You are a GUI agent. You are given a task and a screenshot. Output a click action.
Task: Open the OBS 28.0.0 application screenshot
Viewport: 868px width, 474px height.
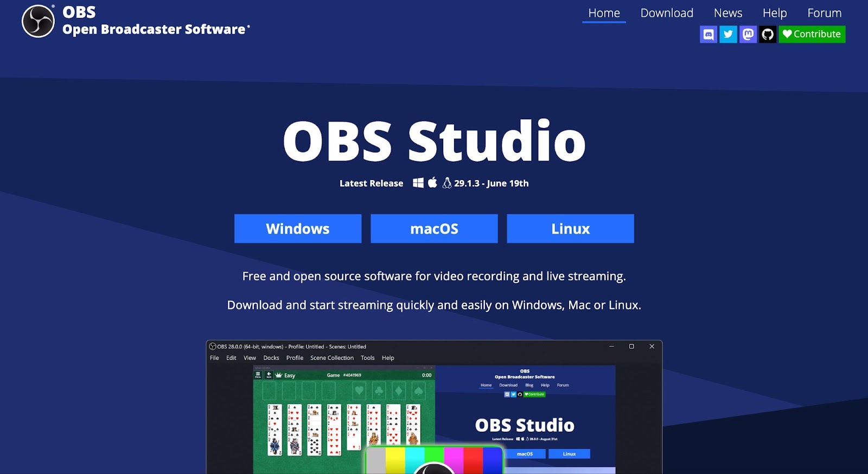[x=434, y=407]
